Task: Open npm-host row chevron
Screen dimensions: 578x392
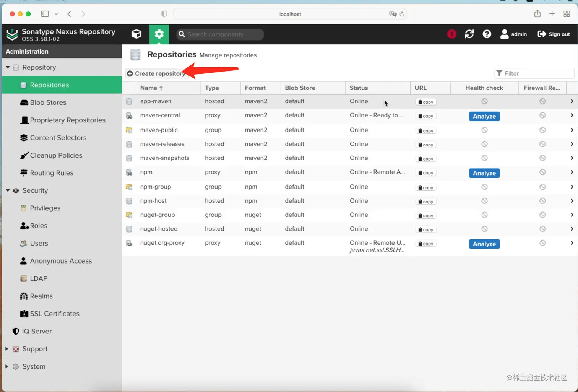Action: [572, 201]
